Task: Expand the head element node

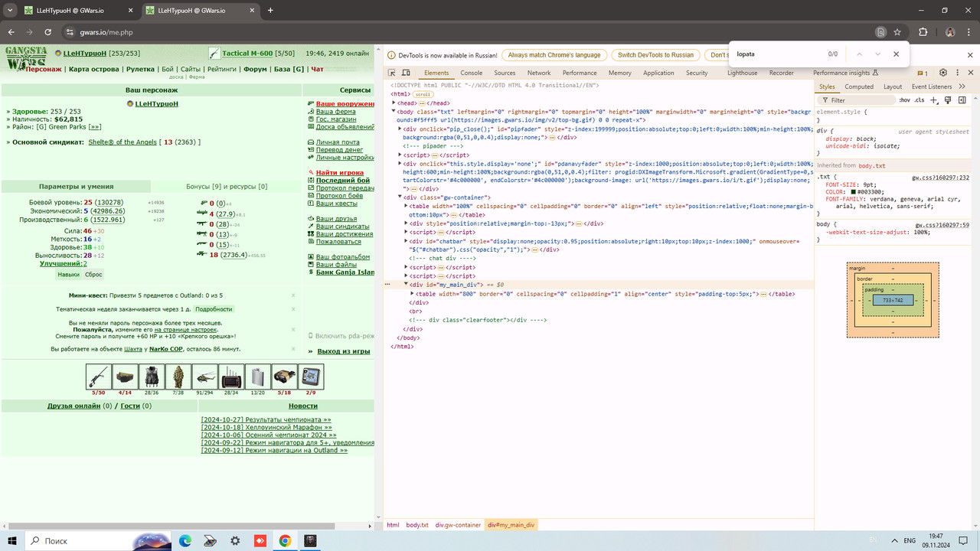Action: (394, 103)
